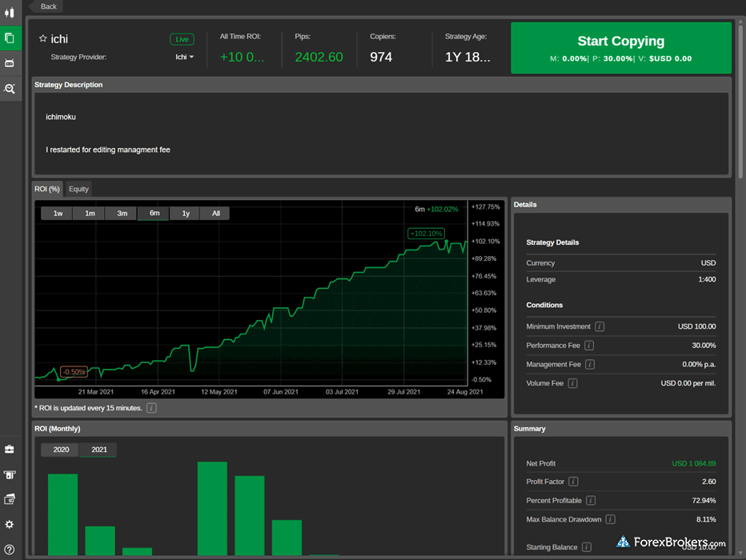Open settings gear in left sidebar
Screen dimensions: 746x560
pyautogui.click(x=10, y=524)
